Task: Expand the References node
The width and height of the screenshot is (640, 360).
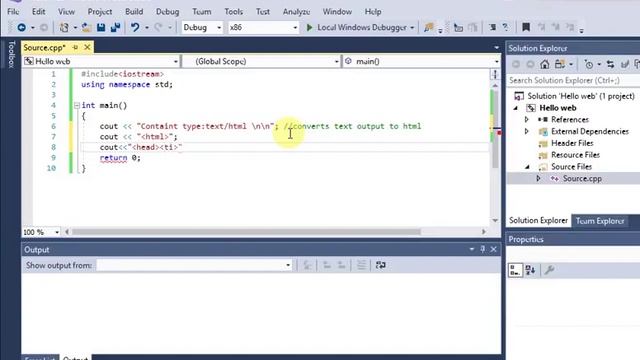Action: pos(527,120)
